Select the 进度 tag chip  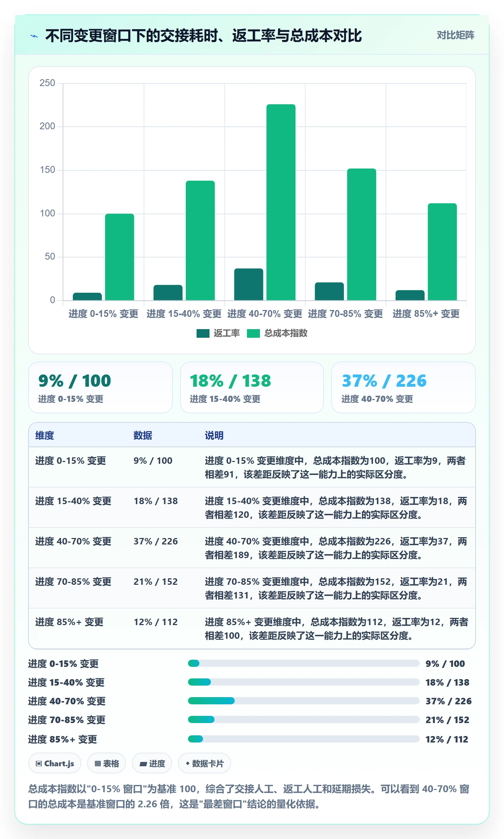(152, 763)
